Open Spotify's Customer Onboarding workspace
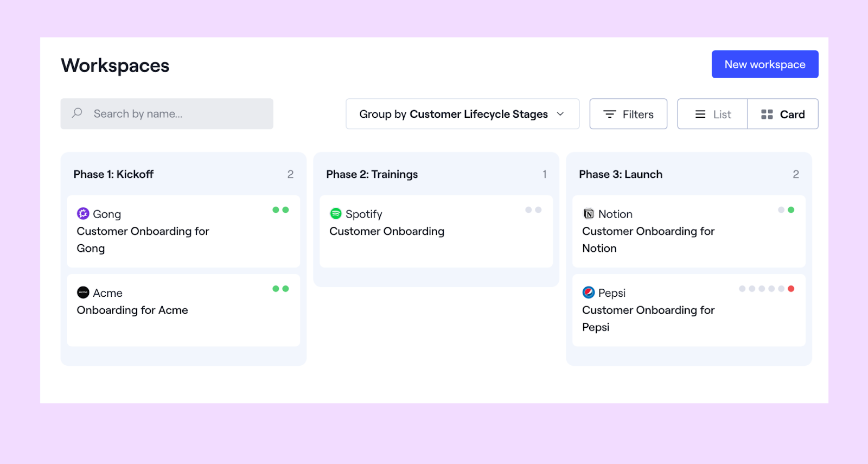Viewport: 868px width, 464px height. click(x=436, y=231)
